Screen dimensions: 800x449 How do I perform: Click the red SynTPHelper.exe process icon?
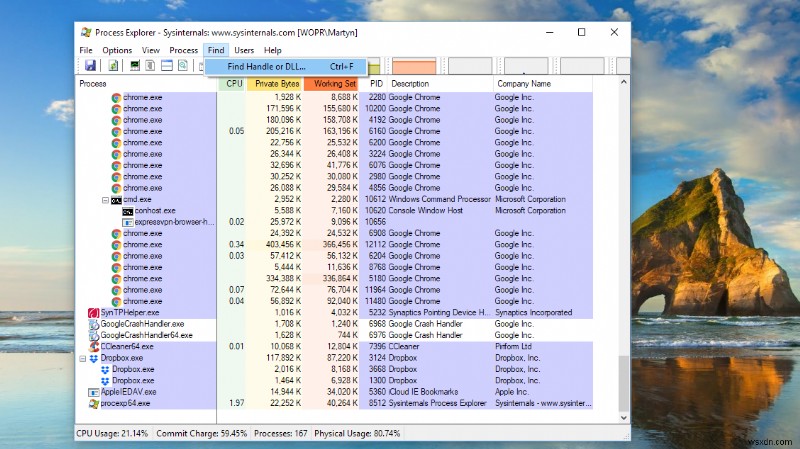[94, 313]
